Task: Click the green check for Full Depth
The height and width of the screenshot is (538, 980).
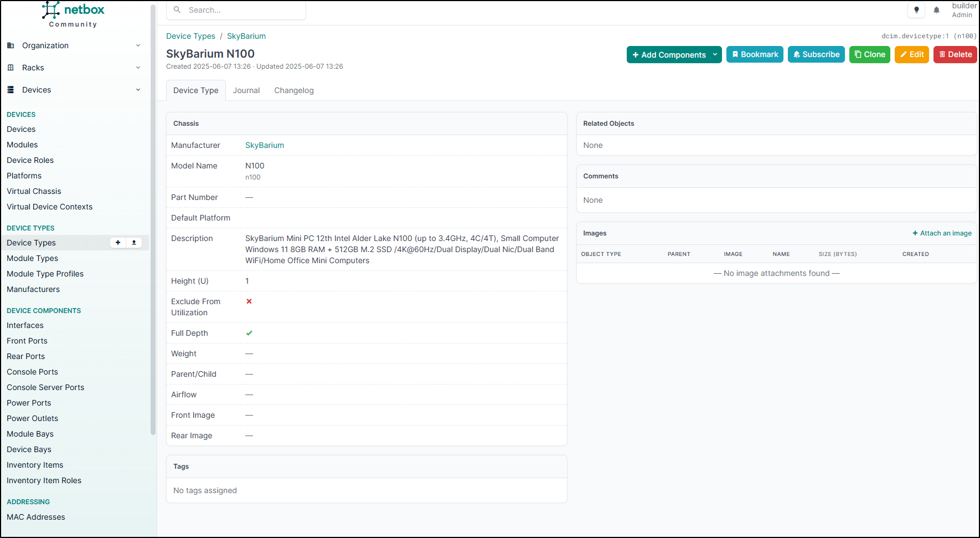Action: [x=249, y=333]
